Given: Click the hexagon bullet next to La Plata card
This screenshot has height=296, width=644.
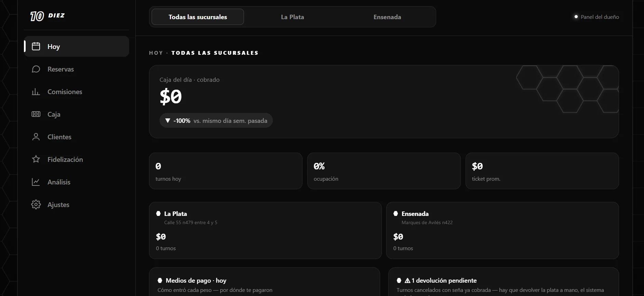Looking at the screenshot, I should point(158,214).
